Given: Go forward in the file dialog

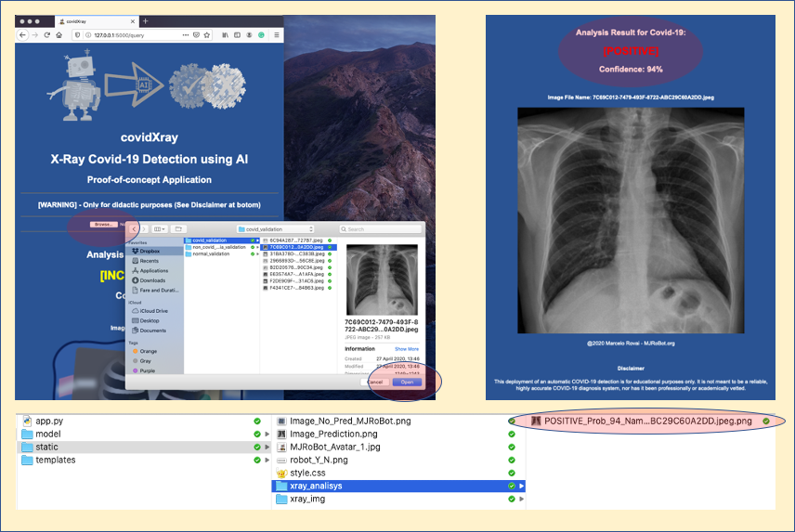Looking at the screenshot, I should pos(143,229).
